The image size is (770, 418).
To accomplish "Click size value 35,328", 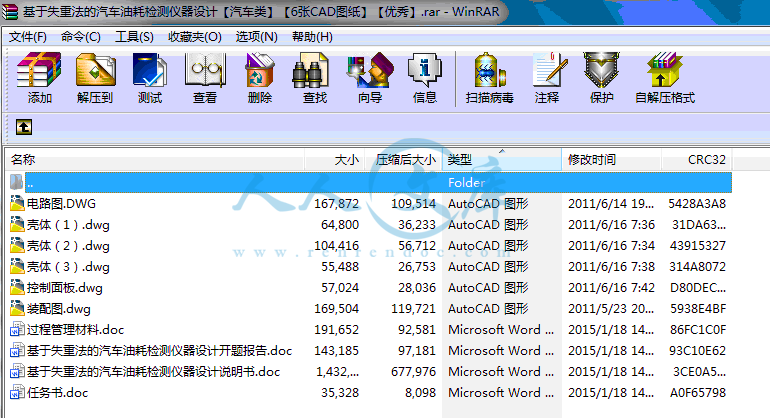I will 340,393.
